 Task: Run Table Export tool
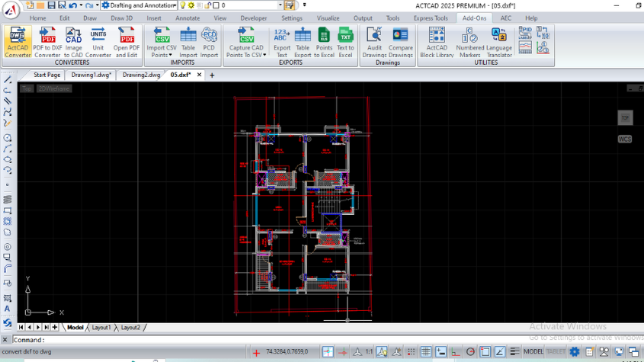click(x=303, y=43)
